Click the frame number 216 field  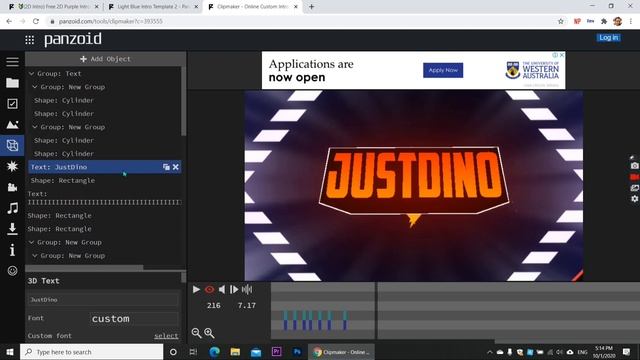click(213, 305)
